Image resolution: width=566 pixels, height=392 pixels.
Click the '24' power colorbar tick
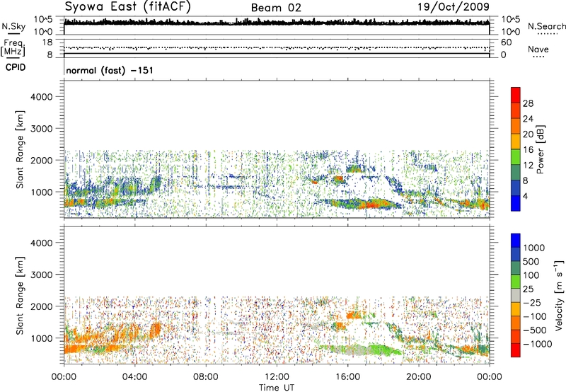[528, 119]
